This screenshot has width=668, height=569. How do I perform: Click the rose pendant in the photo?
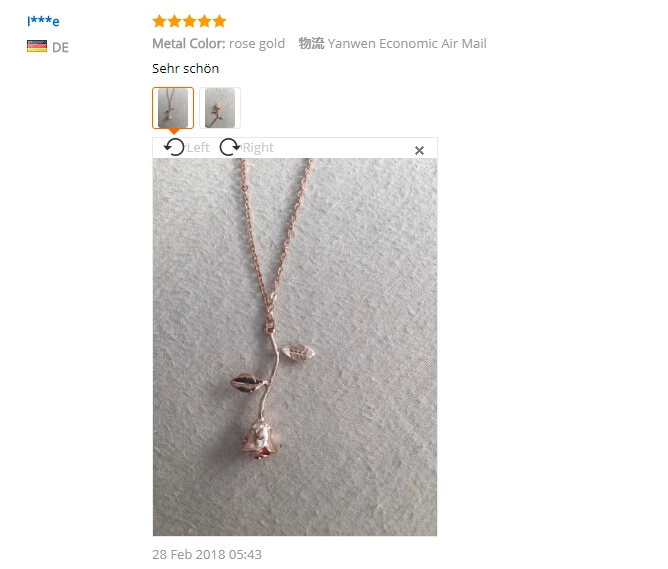[262, 440]
